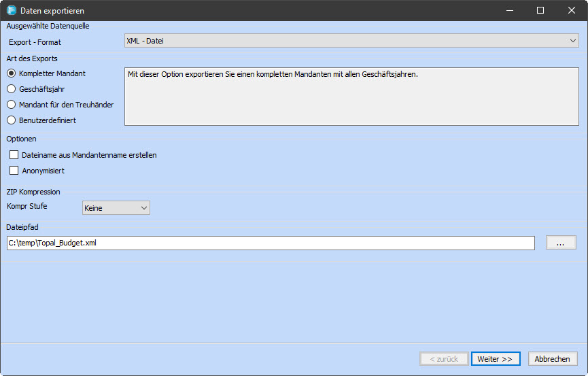This screenshot has width=588, height=376.
Task: Click the Export - Format label
Action: [35, 42]
